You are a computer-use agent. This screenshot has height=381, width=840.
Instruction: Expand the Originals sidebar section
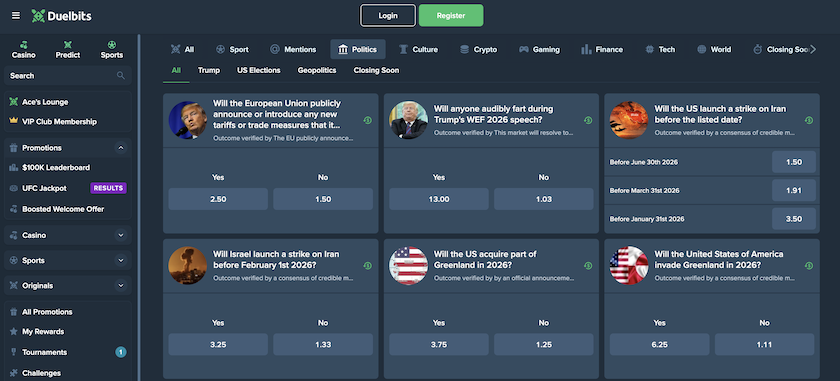(121, 286)
